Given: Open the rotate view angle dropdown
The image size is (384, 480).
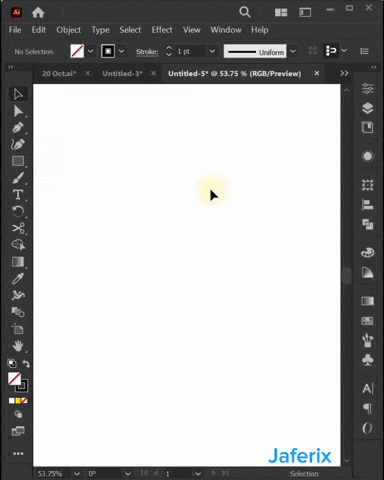Looking at the screenshot, I should [128, 474].
